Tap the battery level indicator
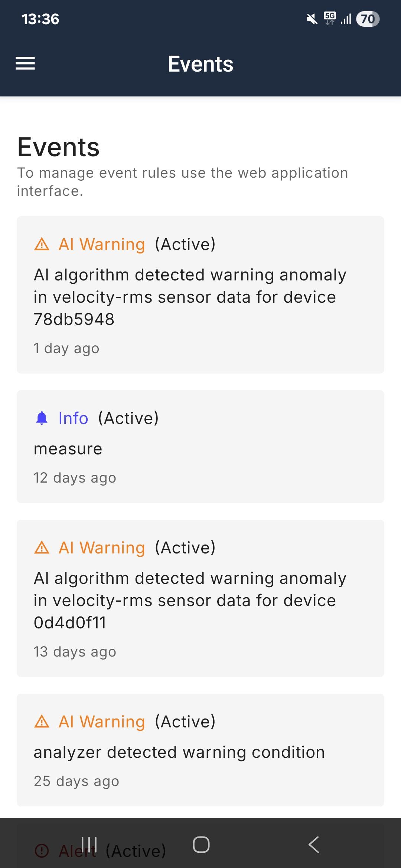 tap(368, 19)
